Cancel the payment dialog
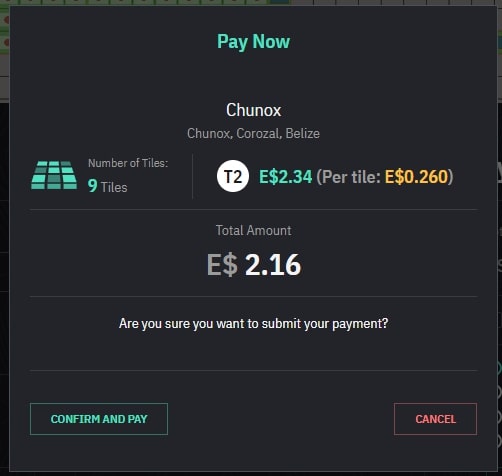 tap(435, 419)
